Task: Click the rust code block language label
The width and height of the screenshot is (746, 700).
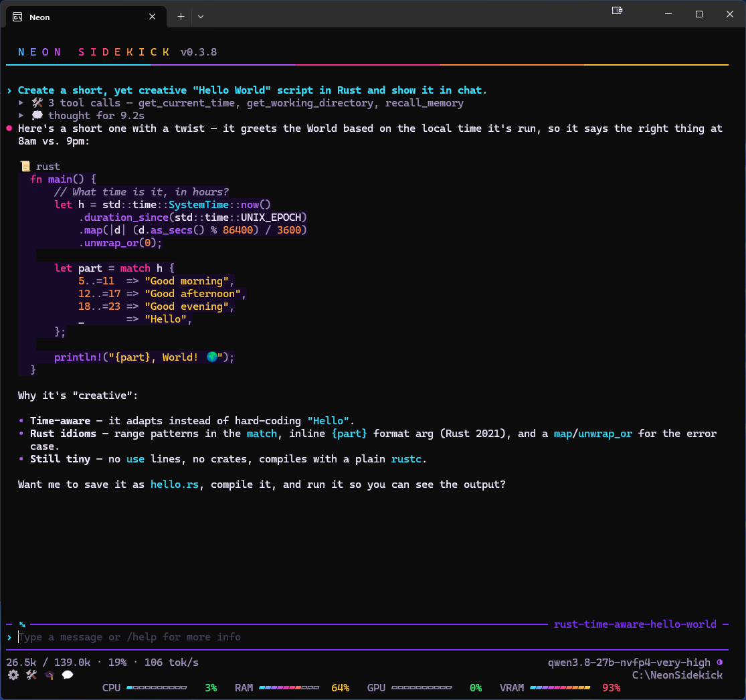Action: [x=48, y=166]
